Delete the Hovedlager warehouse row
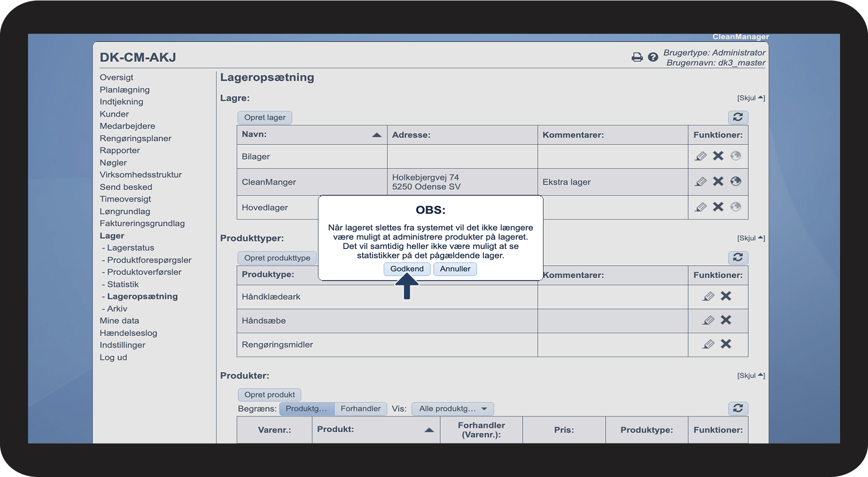This screenshot has height=477, width=868. pyautogui.click(x=718, y=207)
